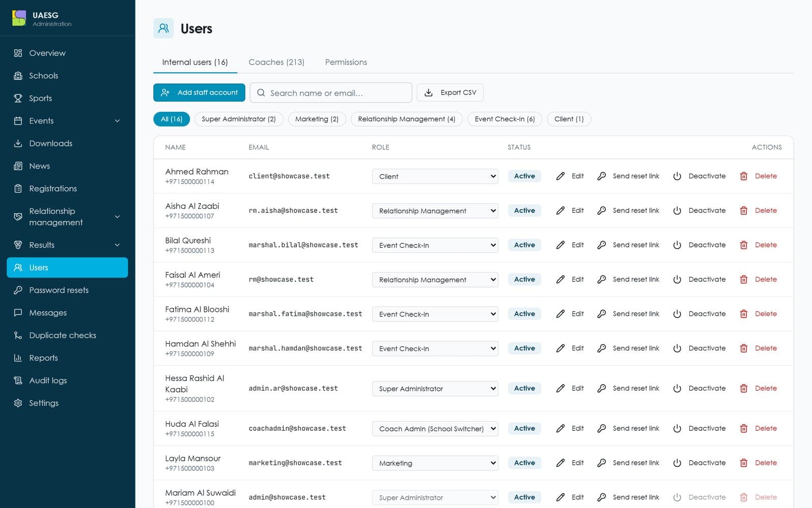
Task: Click the Password resets key icon
Action: (x=18, y=290)
